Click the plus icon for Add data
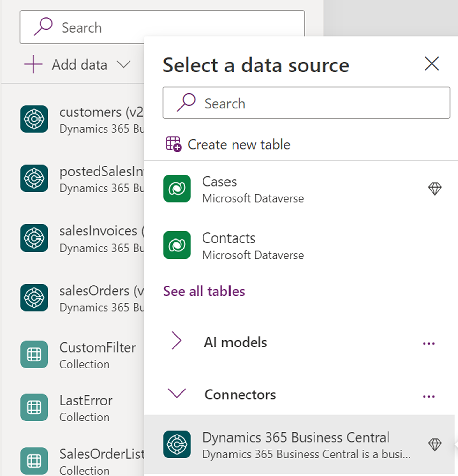 [33, 64]
